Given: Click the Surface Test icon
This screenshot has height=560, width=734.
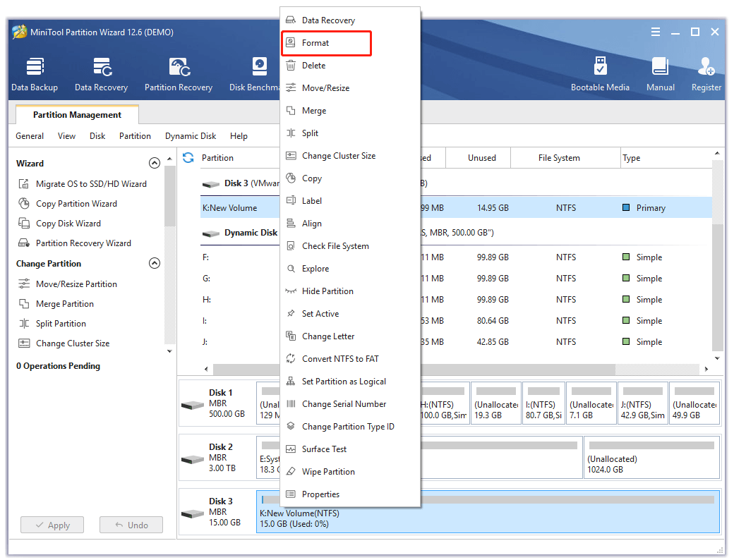Looking at the screenshot, I should [291, 449].
